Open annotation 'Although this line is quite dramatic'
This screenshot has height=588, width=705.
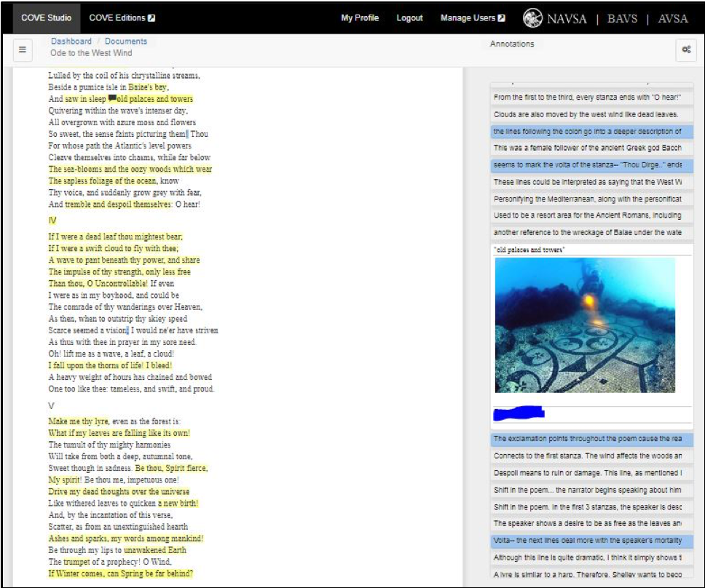[x=591, y=557]
